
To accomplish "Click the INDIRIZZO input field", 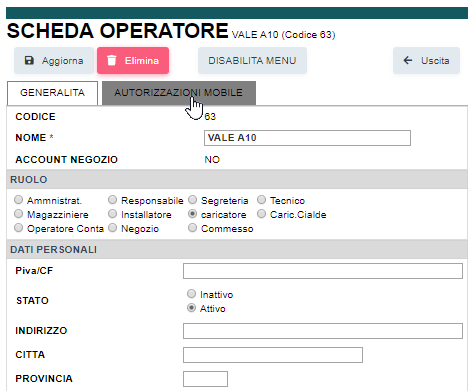I will point(323,331).
